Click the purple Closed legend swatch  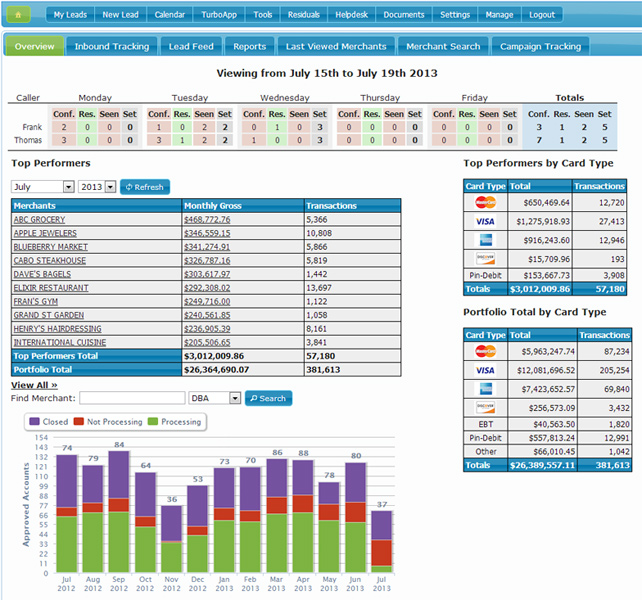pyautogui.click(x=34, y=421)
